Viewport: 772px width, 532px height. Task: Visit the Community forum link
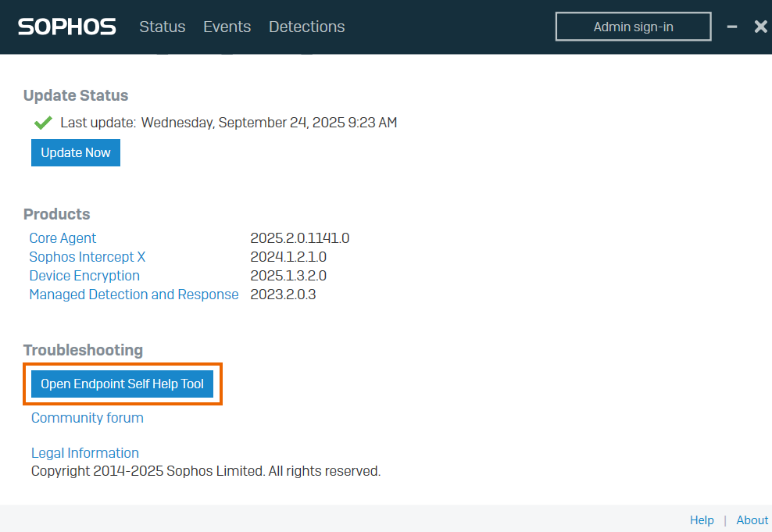87,418
